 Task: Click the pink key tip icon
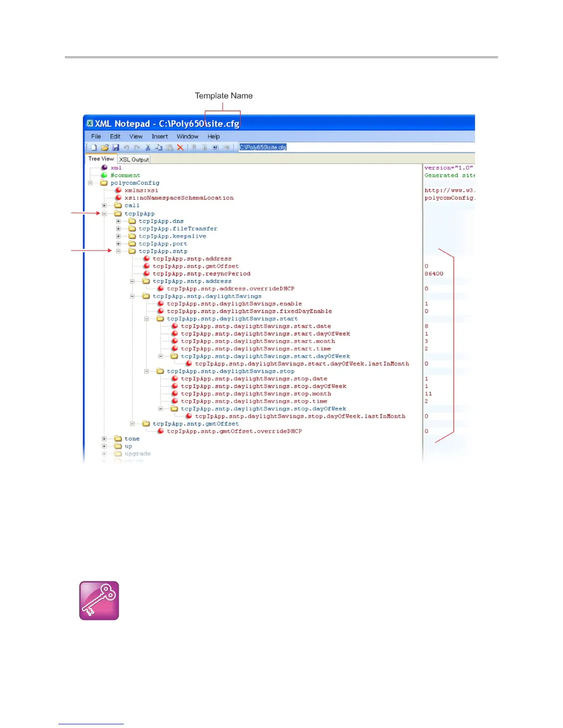click(99, 601)
